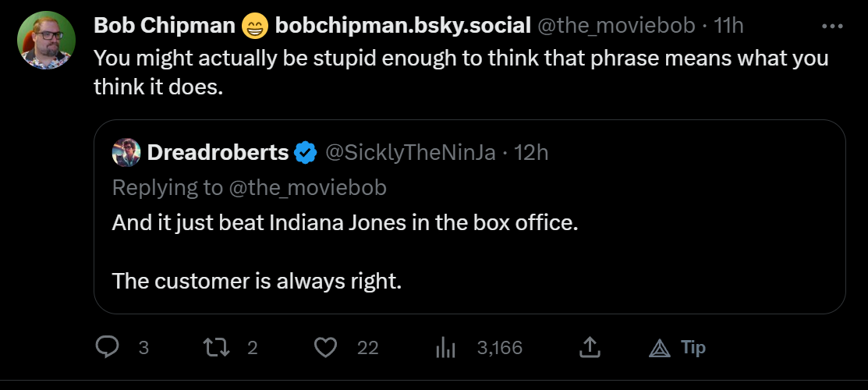Open the quoted tweet about Indiana Jones
The image size is (868, 390).
468,250
